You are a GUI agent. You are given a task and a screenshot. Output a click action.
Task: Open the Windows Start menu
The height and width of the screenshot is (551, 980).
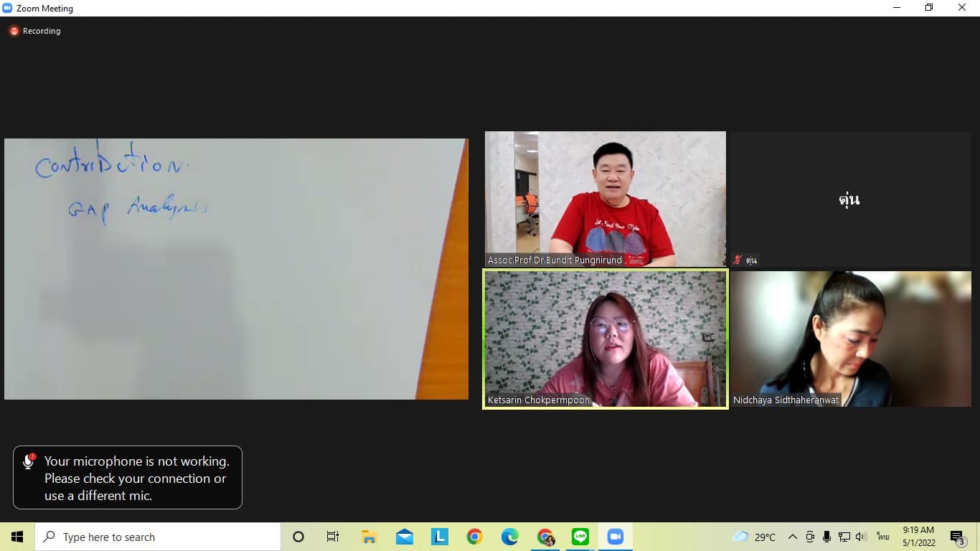point(17,537)
